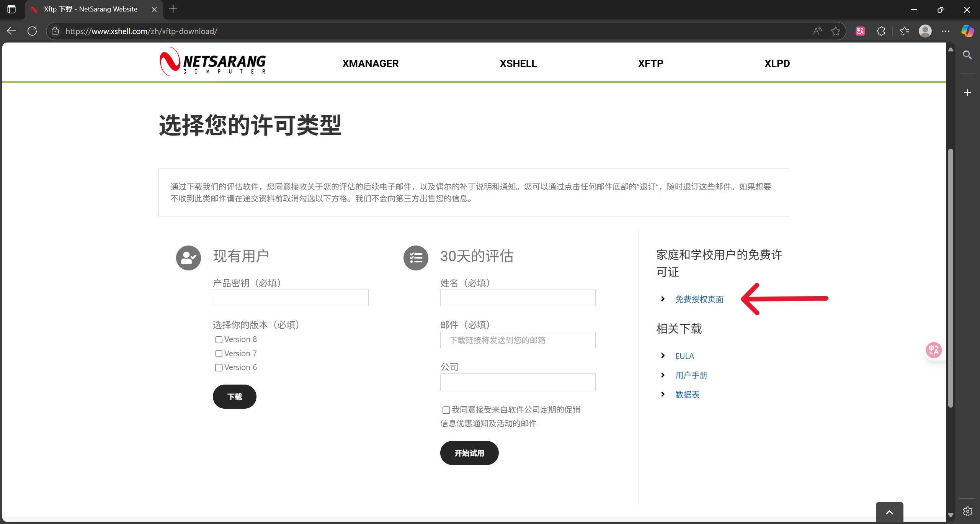
Task: Click the translate icon in the address bar
Action: tap(860, 31)
